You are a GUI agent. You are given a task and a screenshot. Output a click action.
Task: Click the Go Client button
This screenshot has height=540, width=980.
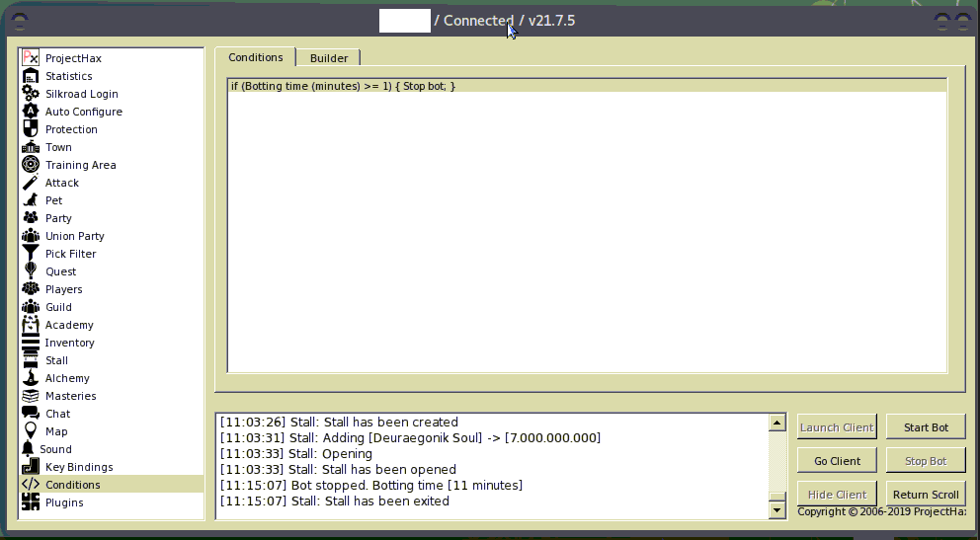click(x=837, y=461)
